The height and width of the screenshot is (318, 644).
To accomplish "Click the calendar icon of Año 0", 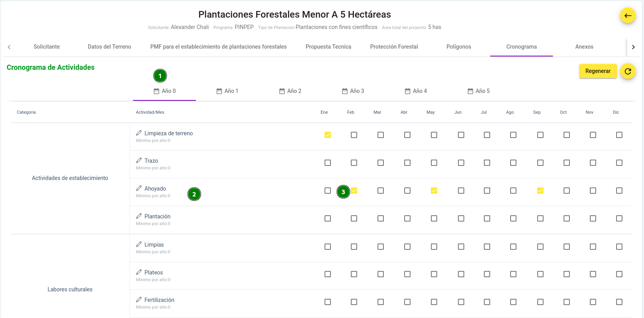I will tap(156, 91).
